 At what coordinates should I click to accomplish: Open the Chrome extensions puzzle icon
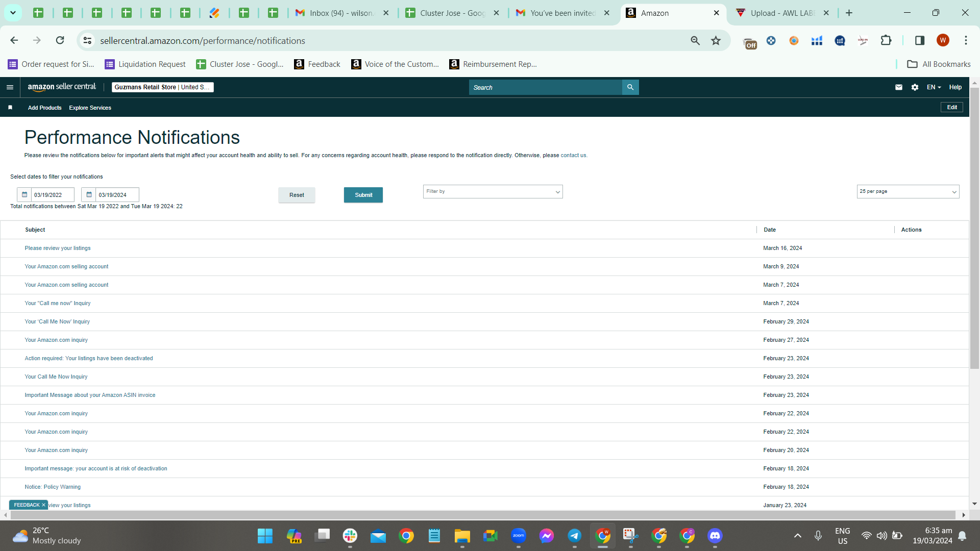point(886,40)
